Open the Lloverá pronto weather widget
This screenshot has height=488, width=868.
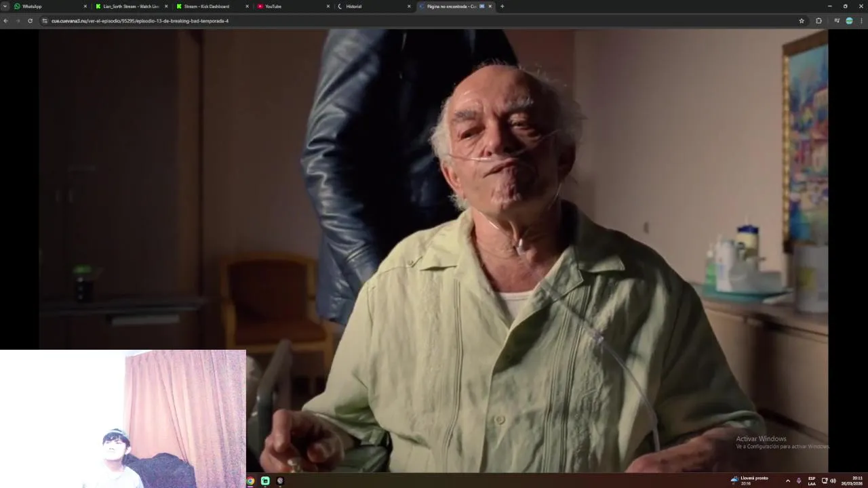[x=749, y=481]
